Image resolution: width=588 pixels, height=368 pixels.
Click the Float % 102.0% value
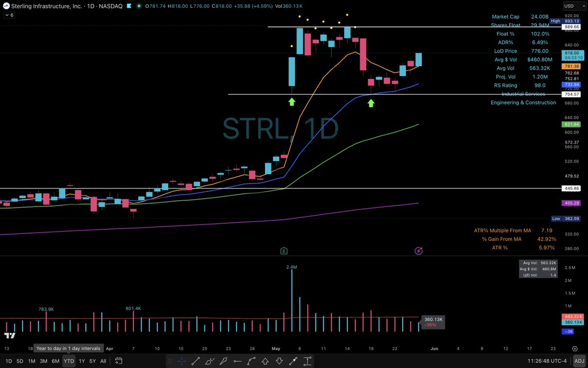tap(539, 34)
